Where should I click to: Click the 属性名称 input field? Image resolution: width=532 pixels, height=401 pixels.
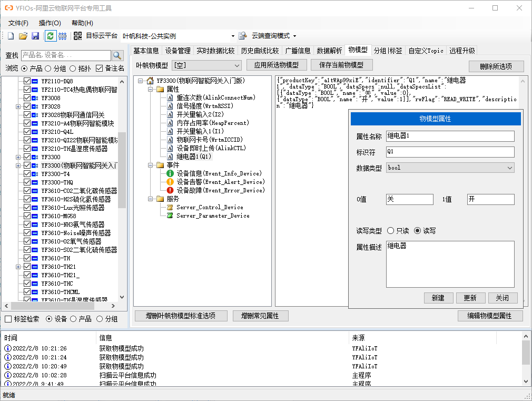pos(450,136)
